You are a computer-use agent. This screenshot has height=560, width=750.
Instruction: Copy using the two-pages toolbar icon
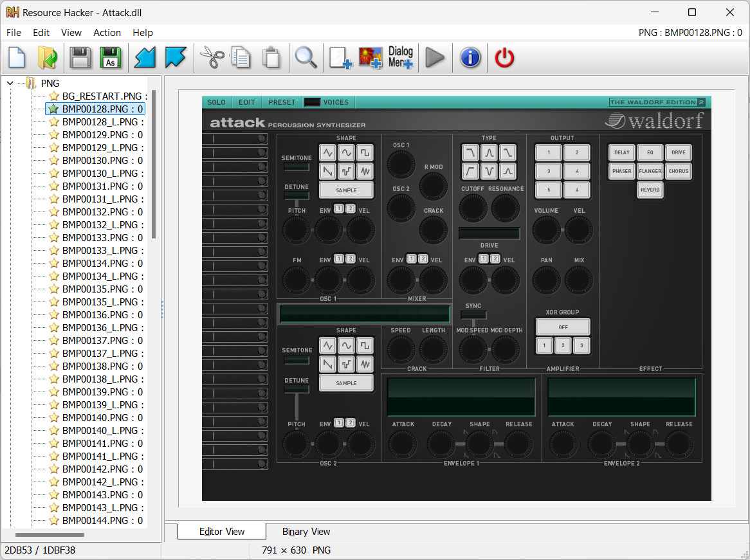(241, 58)
